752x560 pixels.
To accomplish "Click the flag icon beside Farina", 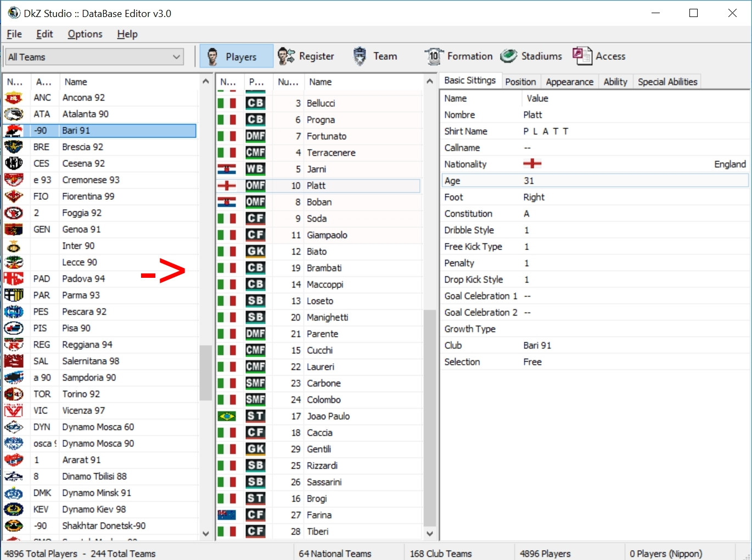I will [x=227, y=515].
